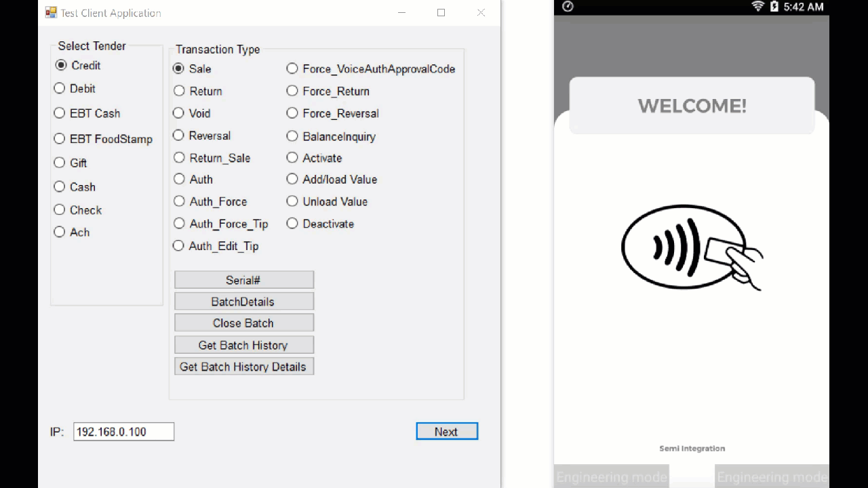Tap the Wi-Fi status icon
Image resolution: width=868 pixels, height=488 pixels.
[757, 7]
